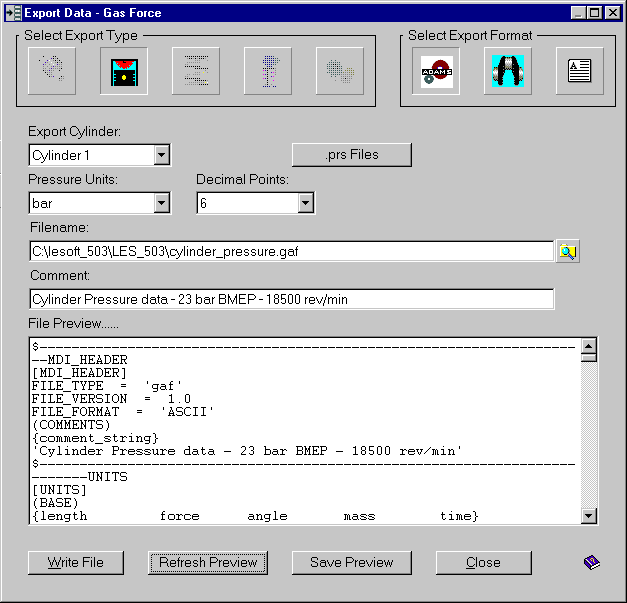Select the dimmed horizontal lines export type
This screenshot has height=603, width=627.
coord(196,71)
